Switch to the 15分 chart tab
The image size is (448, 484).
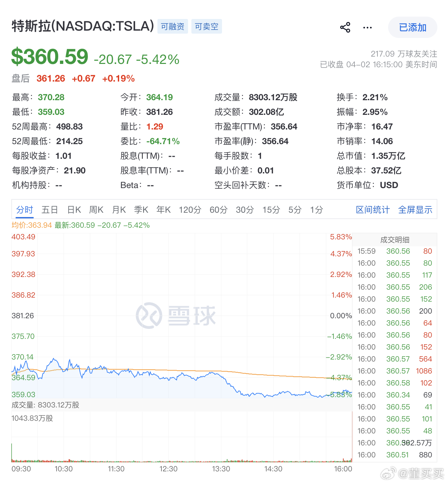(271, 210)
